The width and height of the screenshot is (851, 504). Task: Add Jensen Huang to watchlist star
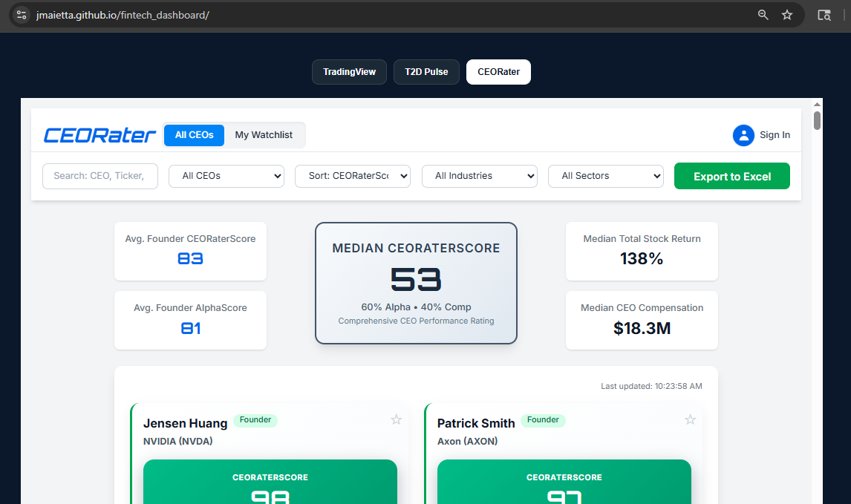[397, 419]
